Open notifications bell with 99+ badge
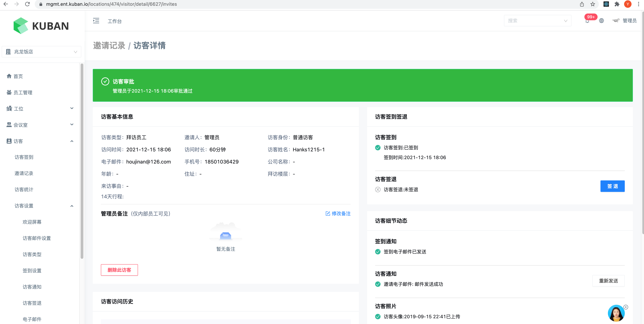Image resolution: width=644 pixels, height=324 pixels. click(x=587, y=21)
